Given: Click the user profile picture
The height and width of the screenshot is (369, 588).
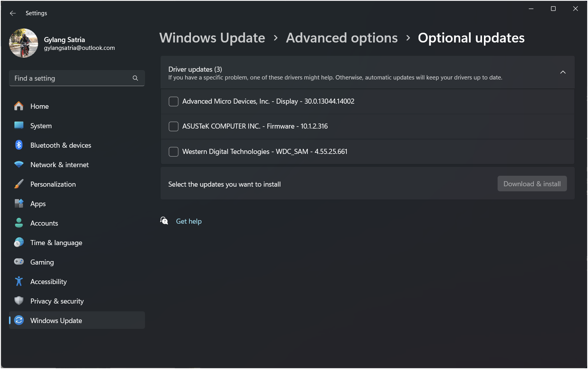Looking at the screenshot, I should pyautogui.click(x=23, y=43).
